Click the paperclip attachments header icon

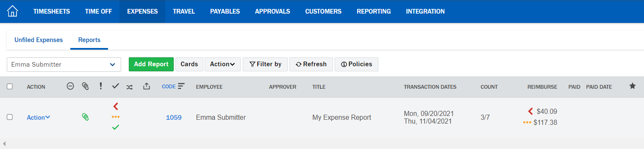coord(85,86)
